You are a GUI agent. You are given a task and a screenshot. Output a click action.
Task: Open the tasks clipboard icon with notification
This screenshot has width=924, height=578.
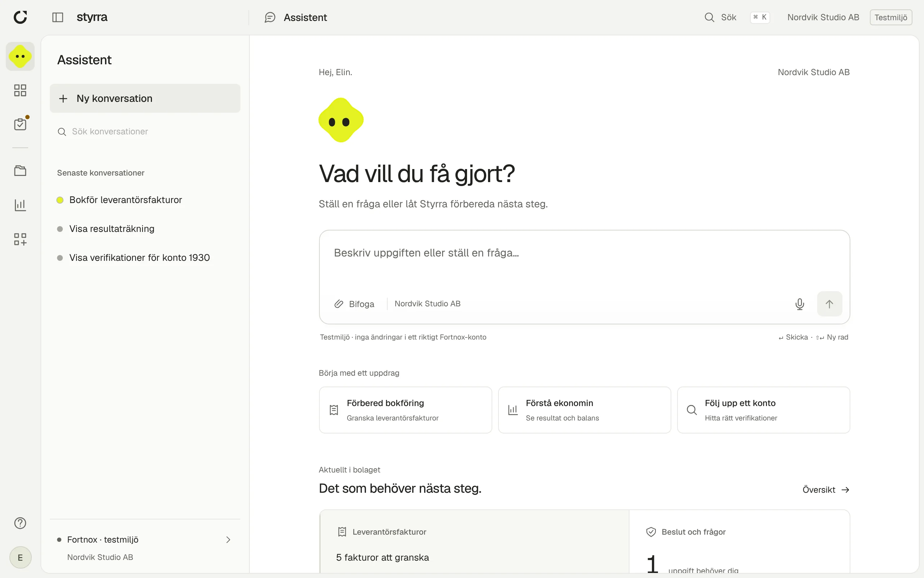pos(20,124)
